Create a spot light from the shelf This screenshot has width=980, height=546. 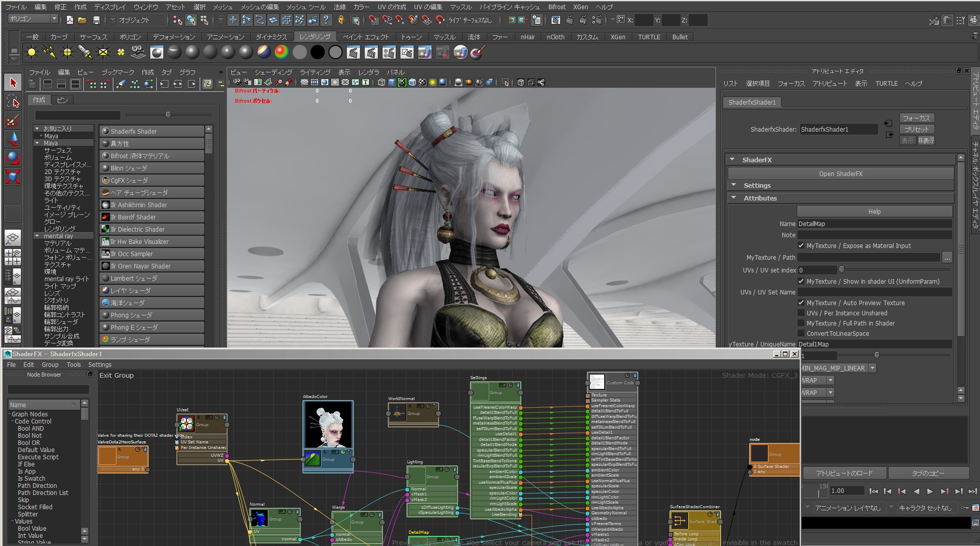[x=85, y=52]
